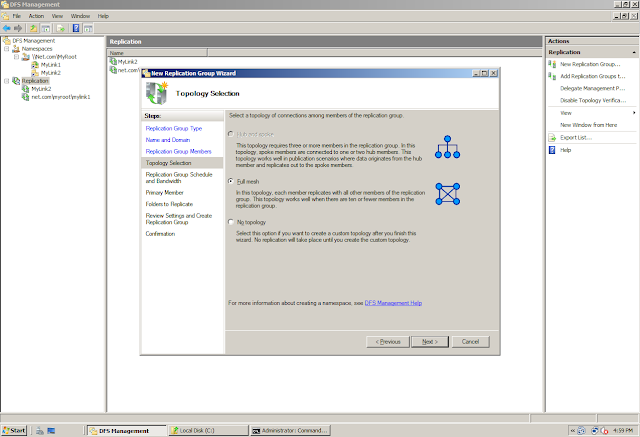This screenshot has height=437, width=640.
Task: Collapse the Namespaces tree node
Action: (7, 49)
